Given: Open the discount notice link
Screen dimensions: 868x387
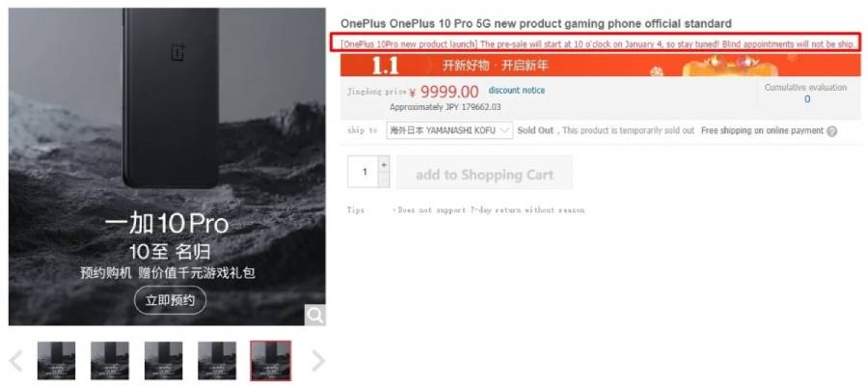Looking at the screenshot, I should tap(517, 91).
